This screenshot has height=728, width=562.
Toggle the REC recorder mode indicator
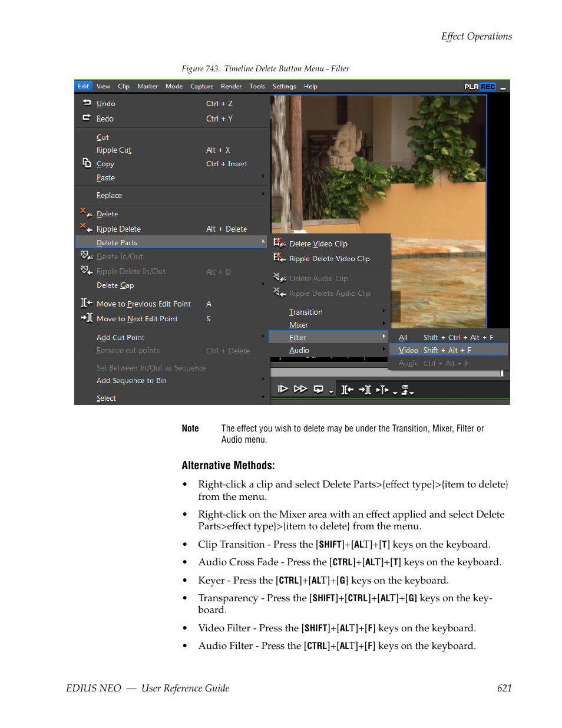488,87
